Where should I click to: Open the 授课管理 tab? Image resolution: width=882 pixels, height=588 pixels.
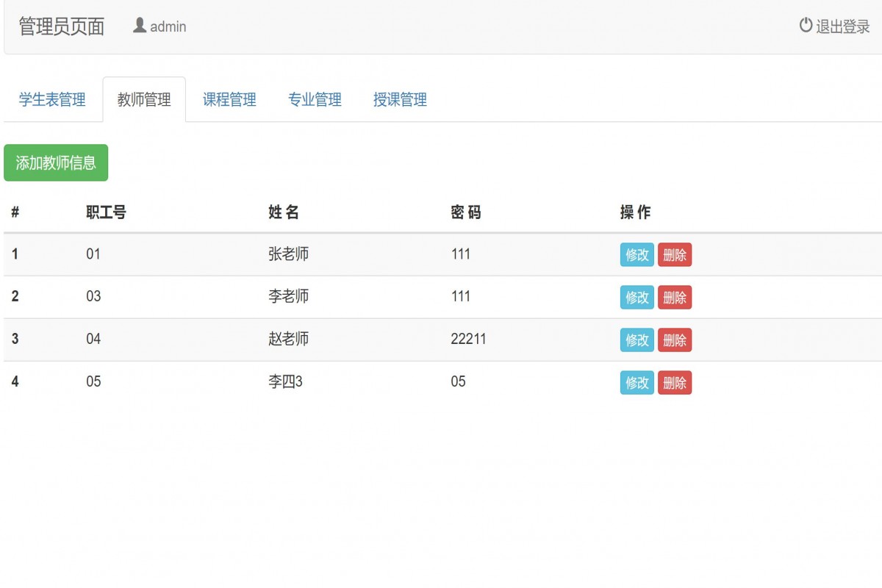click(399, 99)
